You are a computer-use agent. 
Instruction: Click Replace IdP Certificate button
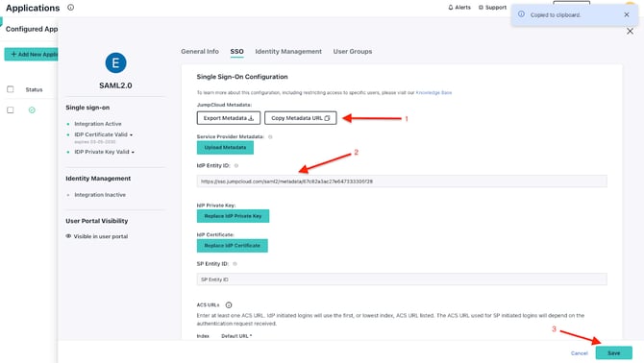pos(232,246)
